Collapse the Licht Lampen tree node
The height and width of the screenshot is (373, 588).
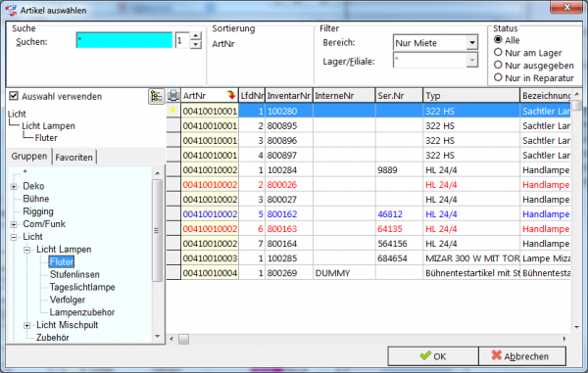click(27, 250)
